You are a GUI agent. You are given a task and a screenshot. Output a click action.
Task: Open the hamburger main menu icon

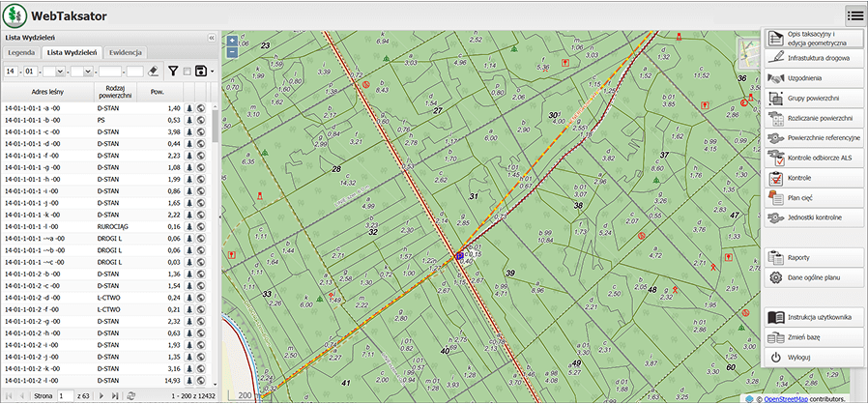[854, 14]
